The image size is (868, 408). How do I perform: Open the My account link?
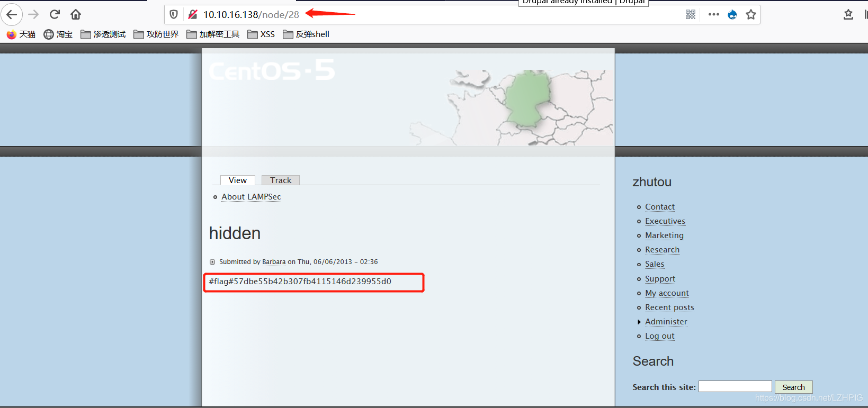[x=667, y=293]
